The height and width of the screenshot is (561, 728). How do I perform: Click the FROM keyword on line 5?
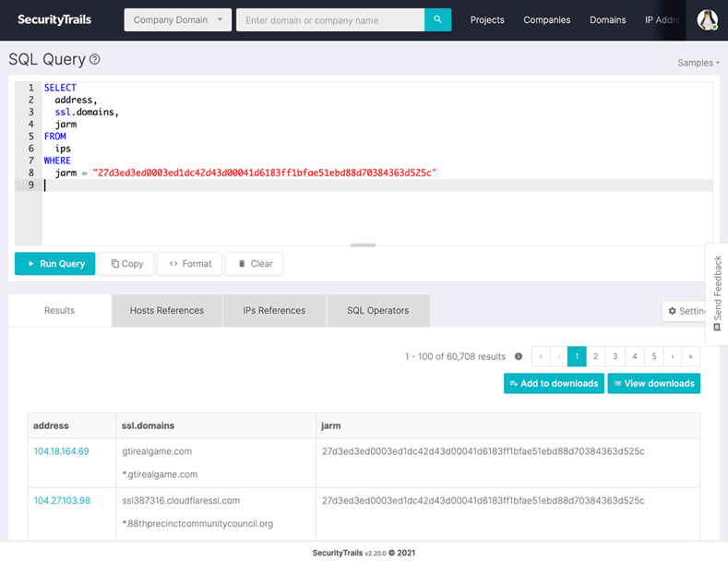point(54,136)
